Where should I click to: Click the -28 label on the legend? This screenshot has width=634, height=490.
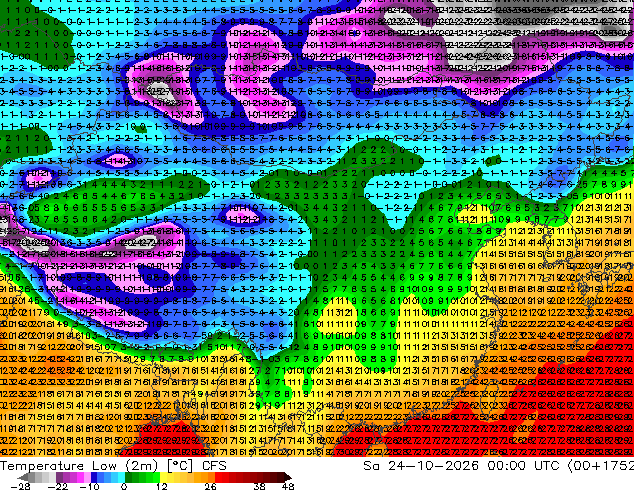pyautogui.click(x=21, y=486)
